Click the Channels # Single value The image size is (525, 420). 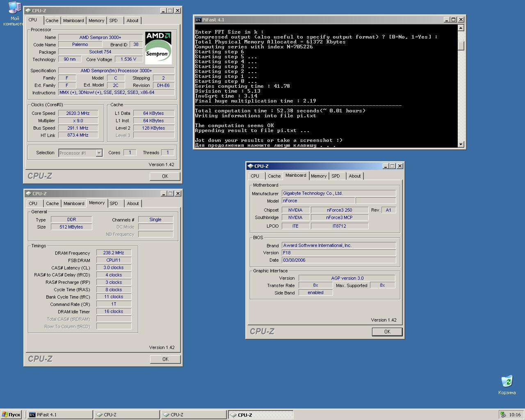[155, 219]
